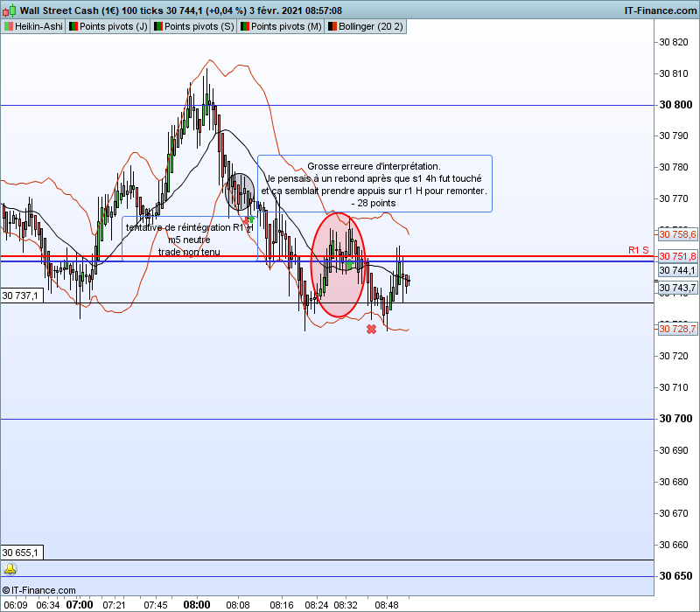Click the 30 820 price axis label
Viewport: 700px width, 612px height.
pyautogui.click(x=674, y=42)
